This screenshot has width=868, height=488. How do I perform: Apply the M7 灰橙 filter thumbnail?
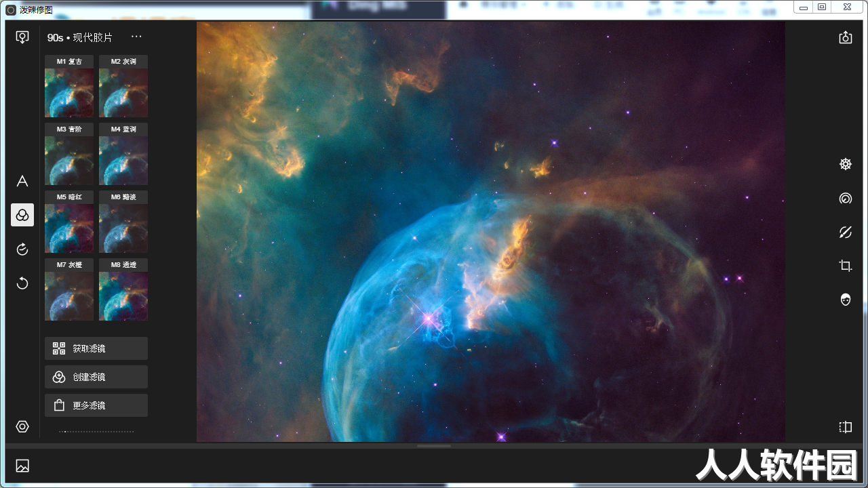tap(69, 289)
